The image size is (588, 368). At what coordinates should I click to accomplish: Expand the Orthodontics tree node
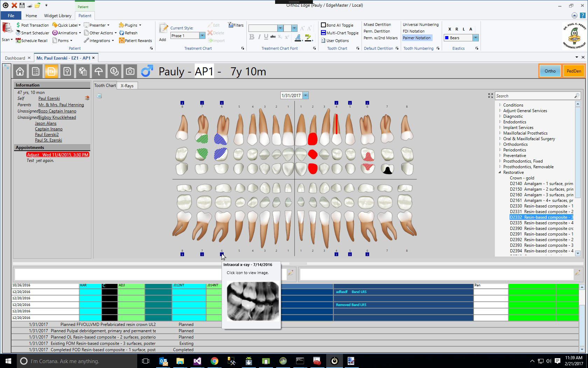[x=500, y=144]
